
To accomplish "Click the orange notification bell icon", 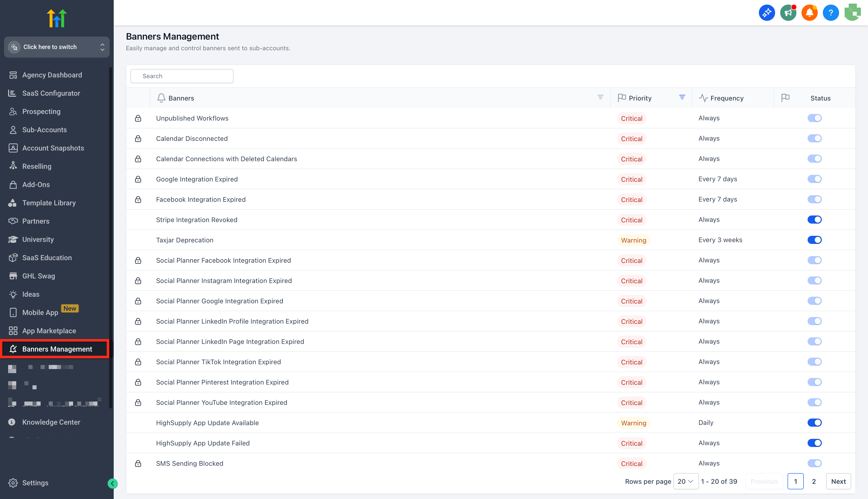I will [809, 13].
